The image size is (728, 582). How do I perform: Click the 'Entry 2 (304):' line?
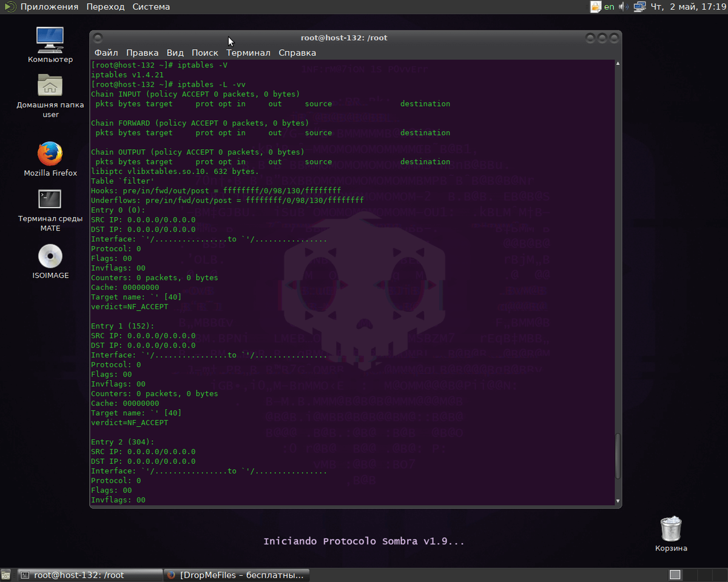point(123,442)
